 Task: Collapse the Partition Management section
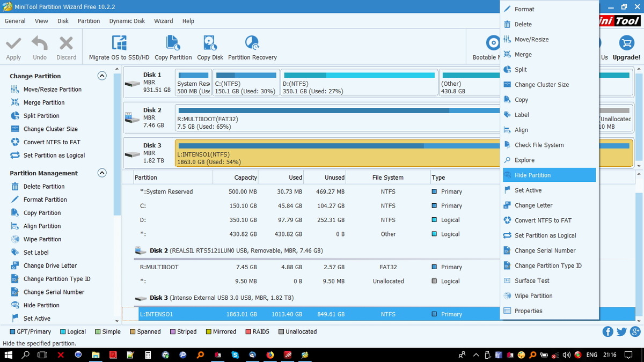coord(102,173)
